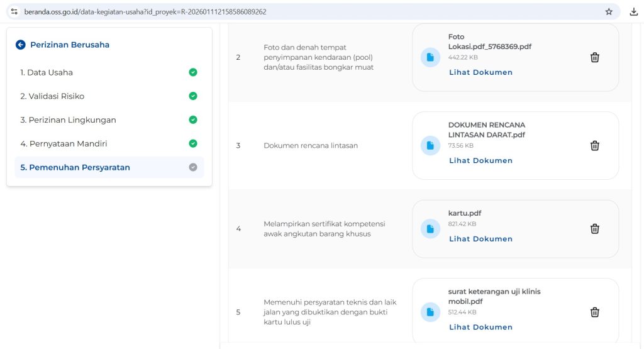Bookmark this page with the star icon

point(609,11)
